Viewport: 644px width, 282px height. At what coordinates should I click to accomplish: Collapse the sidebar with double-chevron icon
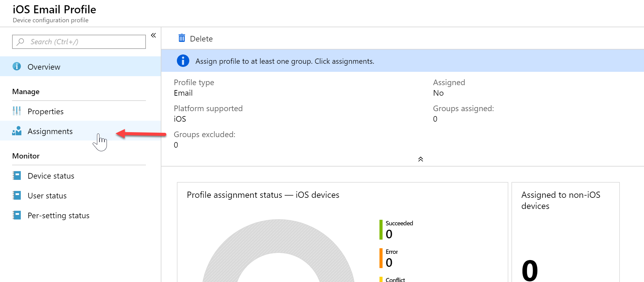point(153,35)
